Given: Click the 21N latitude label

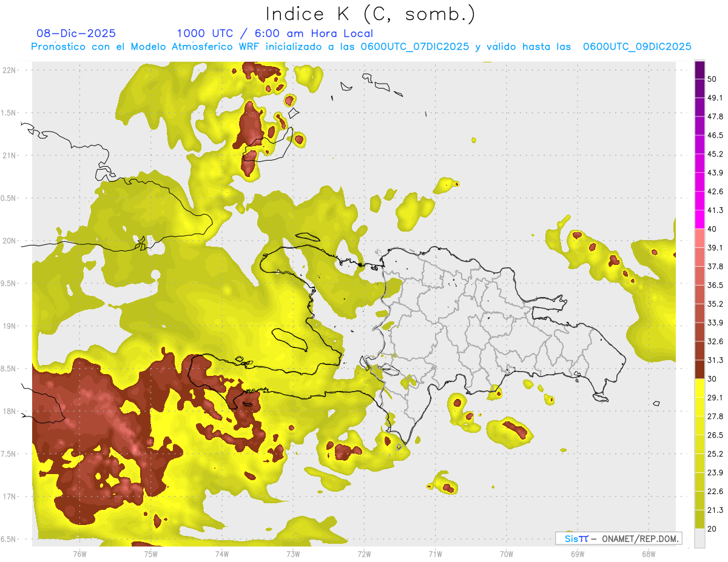Looking at the screenshot, I should tap(9, 155).
